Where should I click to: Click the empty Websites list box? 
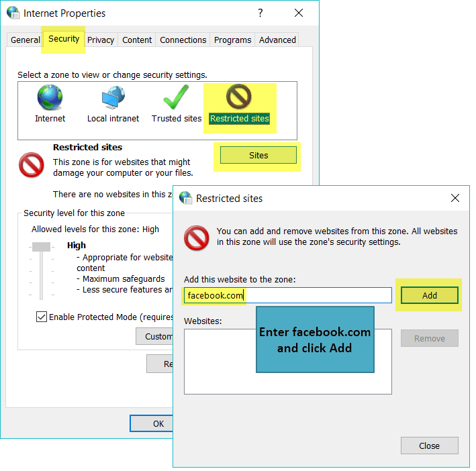coord(288,362)
